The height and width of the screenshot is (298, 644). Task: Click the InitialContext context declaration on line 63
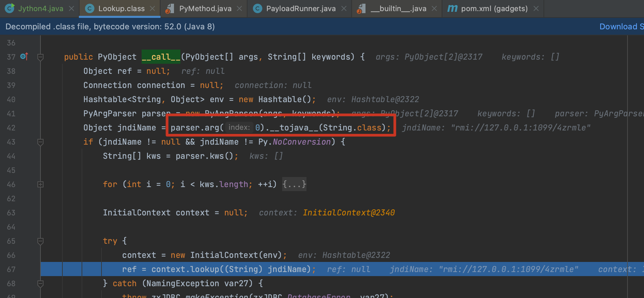[156, 213]
